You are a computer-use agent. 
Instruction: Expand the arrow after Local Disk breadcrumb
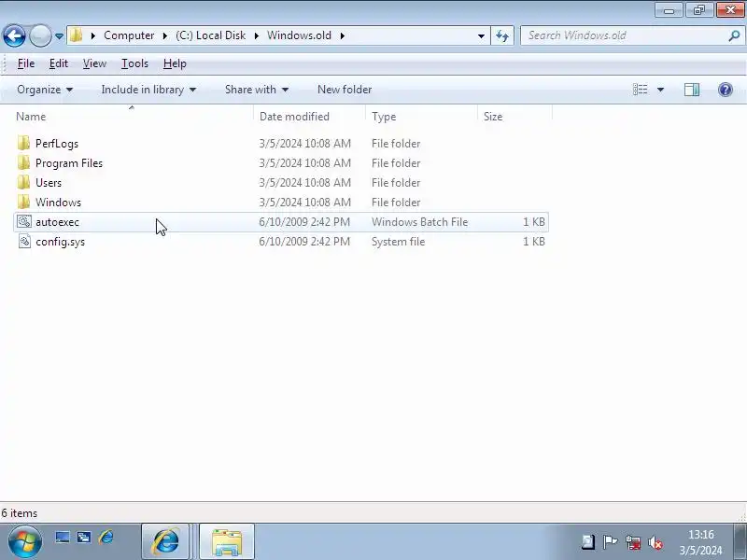coord(256,35)
